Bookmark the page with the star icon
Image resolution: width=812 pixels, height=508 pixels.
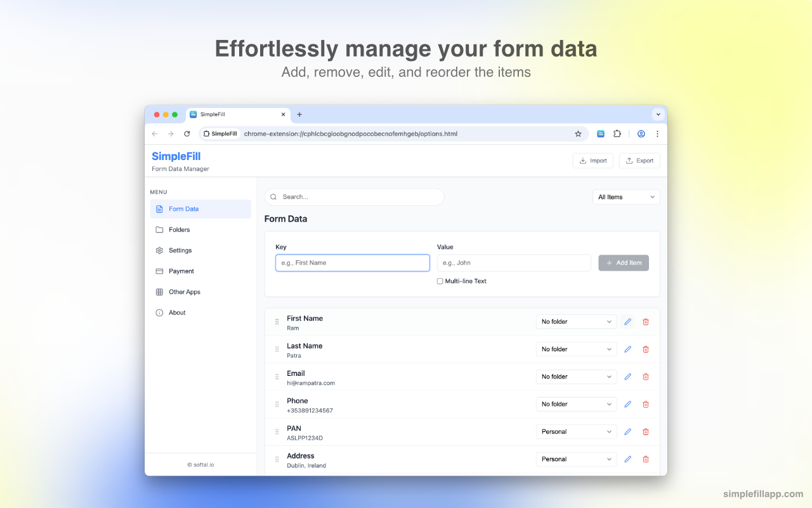(578, 134)
